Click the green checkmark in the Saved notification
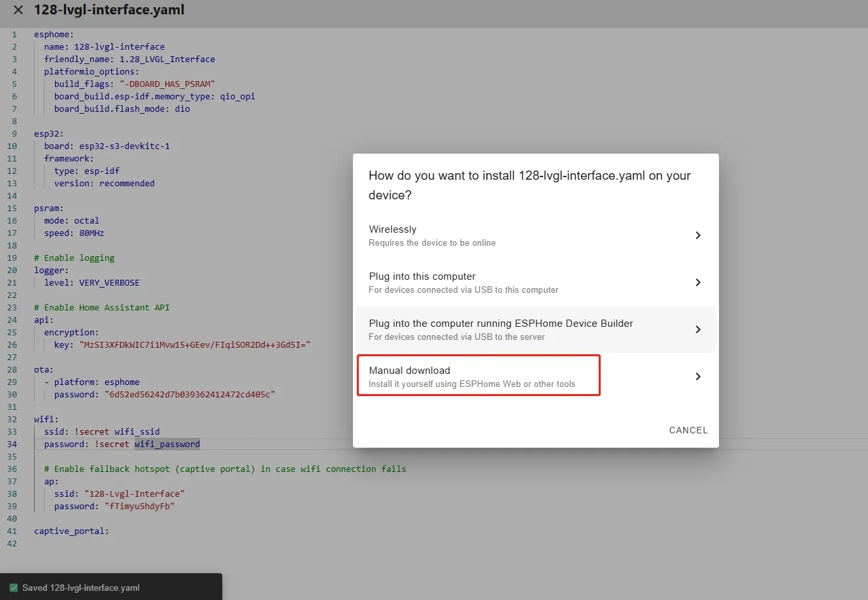 point(14,588)
